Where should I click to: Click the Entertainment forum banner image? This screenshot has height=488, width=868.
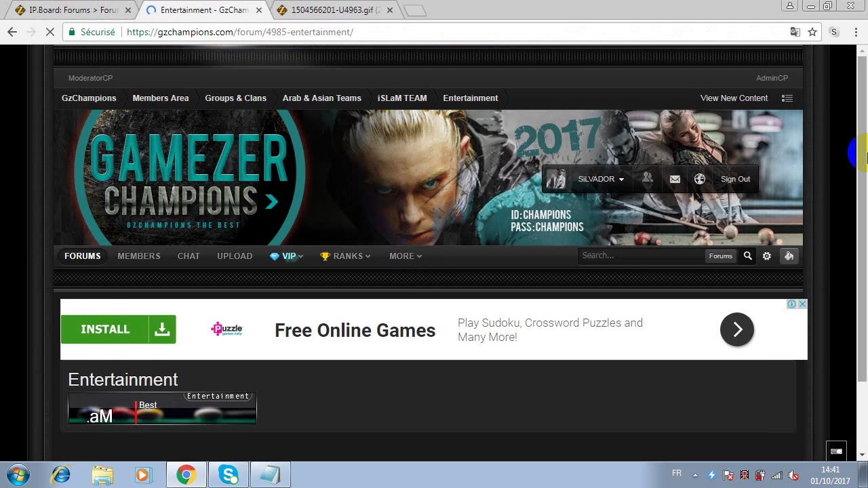click(x=162, y=408)
